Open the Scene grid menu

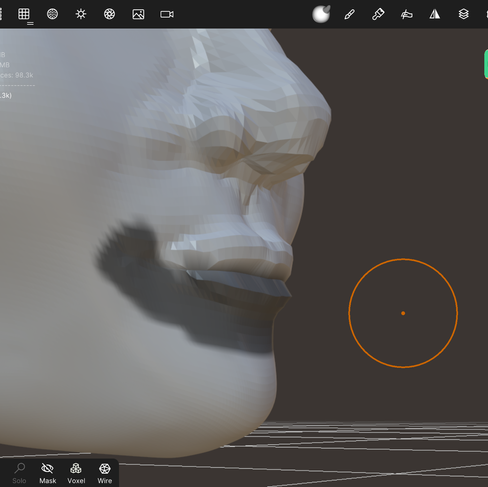coord(24,14)
